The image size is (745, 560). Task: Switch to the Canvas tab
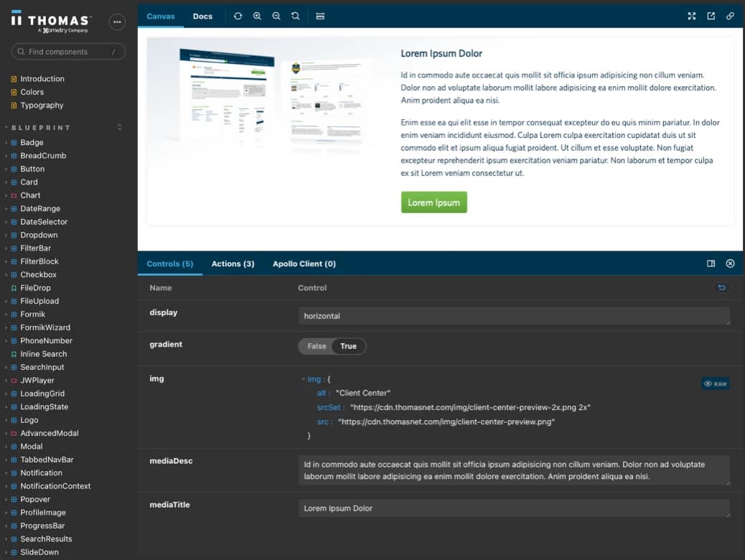pos(161,17)
